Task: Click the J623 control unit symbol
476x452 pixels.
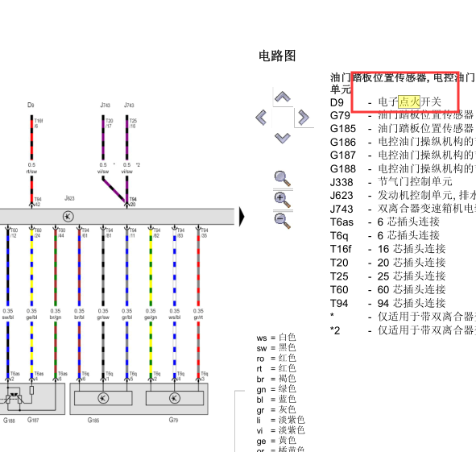Action: [x=68, y=217]
